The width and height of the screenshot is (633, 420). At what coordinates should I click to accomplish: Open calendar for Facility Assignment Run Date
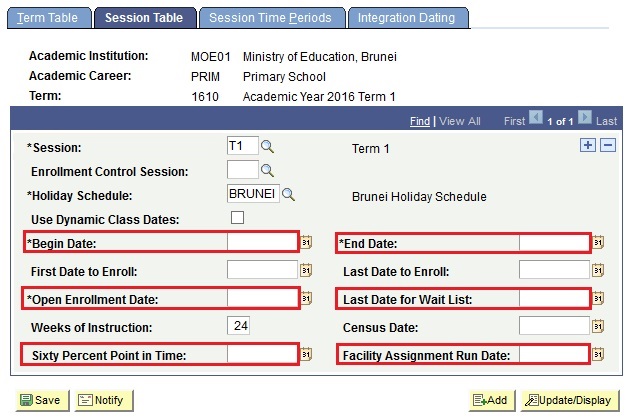pos(598,355)
